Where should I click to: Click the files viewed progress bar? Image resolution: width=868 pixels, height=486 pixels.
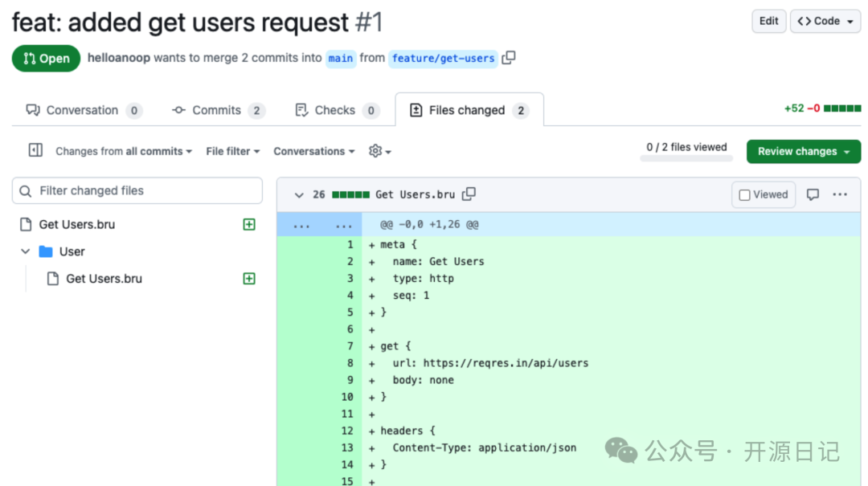click(686, 158)
